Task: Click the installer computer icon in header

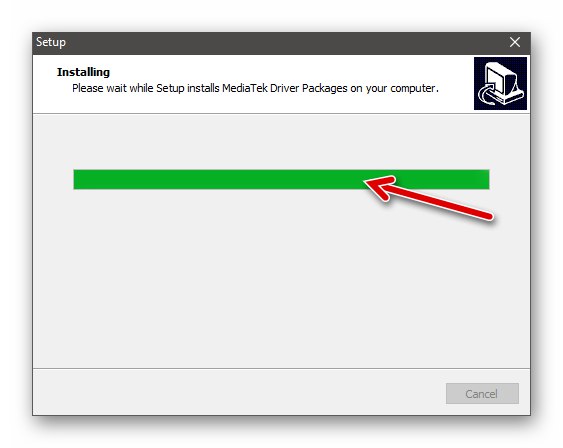Action: 500,83
